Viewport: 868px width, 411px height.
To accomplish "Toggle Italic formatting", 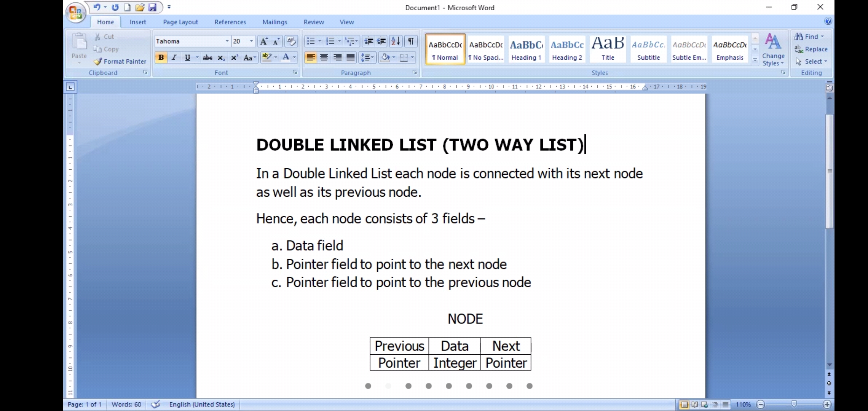I will pos(174,57).
